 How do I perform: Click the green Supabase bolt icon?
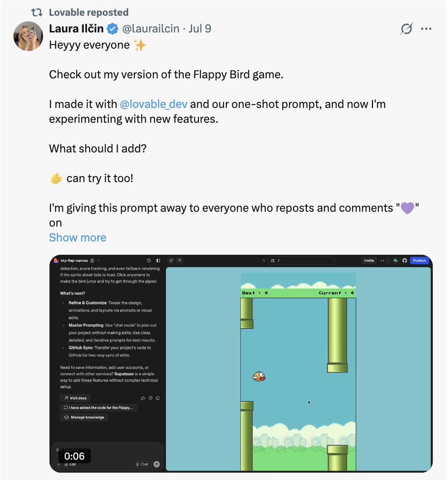[396, 260]
